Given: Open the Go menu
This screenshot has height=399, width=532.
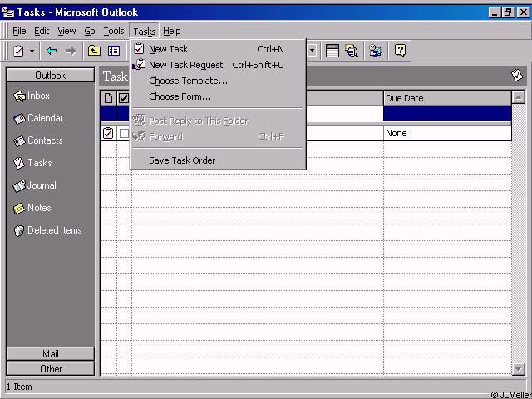Looking at the screenshot, I should coord(90,32).
